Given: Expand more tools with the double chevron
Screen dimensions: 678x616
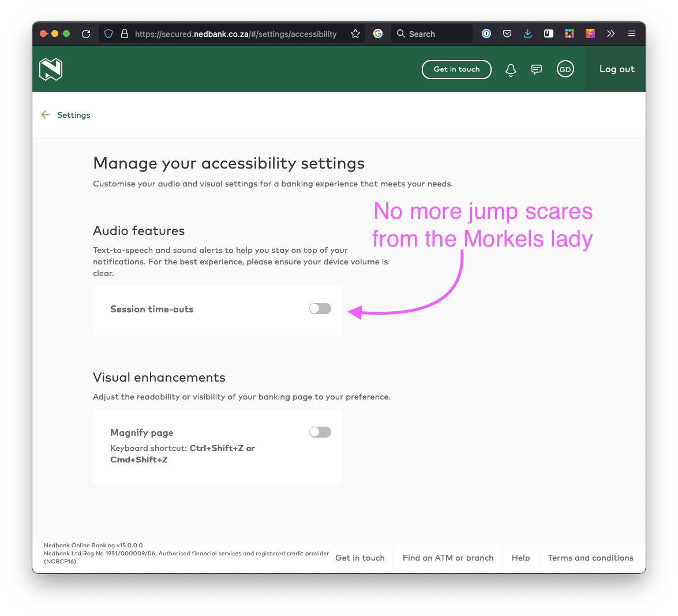Looking at the screenshot, I should tap(610, 33).
